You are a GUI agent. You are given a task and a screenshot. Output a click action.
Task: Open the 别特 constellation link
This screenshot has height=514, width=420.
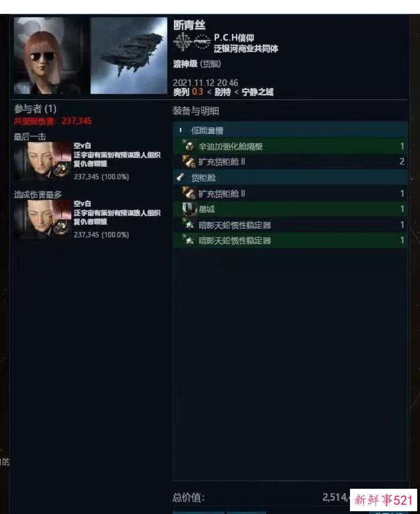point(222,92)
